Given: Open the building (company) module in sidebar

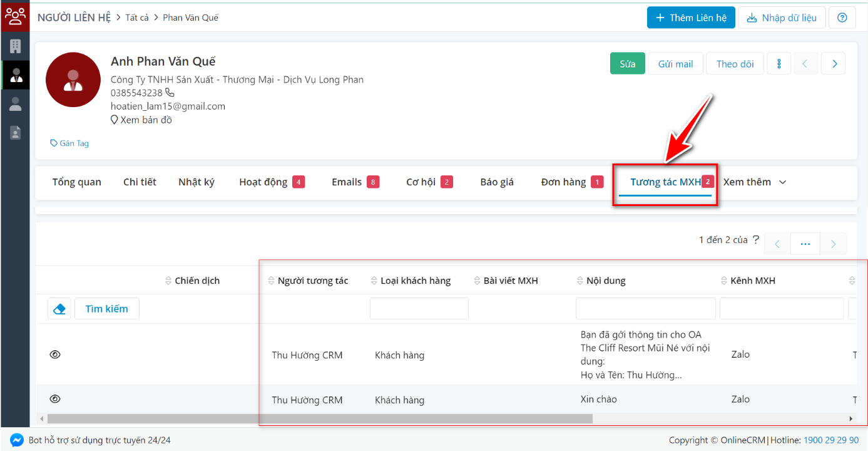Looking at the screenshot, I should click(x=14, y=46).
